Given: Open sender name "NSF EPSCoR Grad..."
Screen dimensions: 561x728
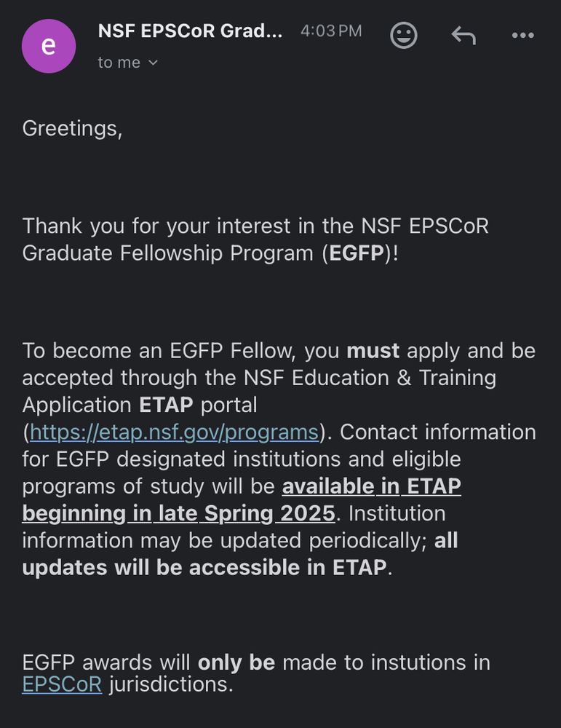Looking at the screenshot, I should (190, 31).
